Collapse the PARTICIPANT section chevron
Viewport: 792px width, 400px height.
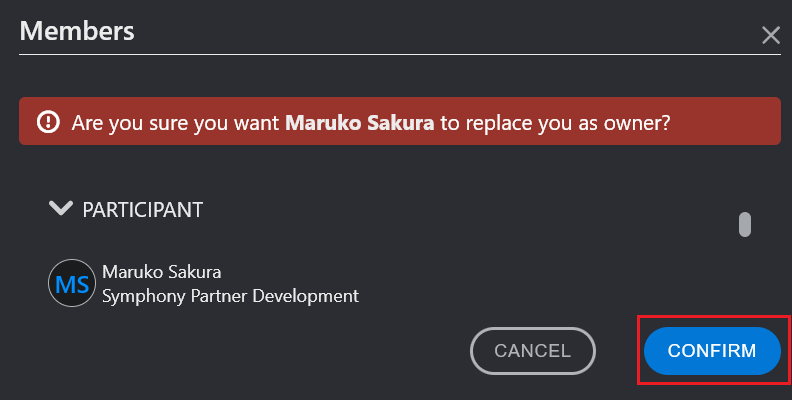(61, 208)
